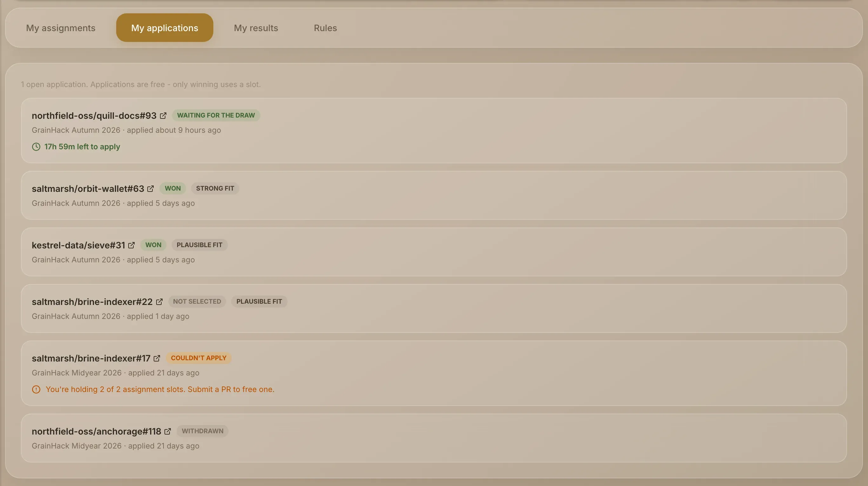Click WON badge on sieve#31
The width and height of the screenshot is (868, 486).
pos(153,245)
